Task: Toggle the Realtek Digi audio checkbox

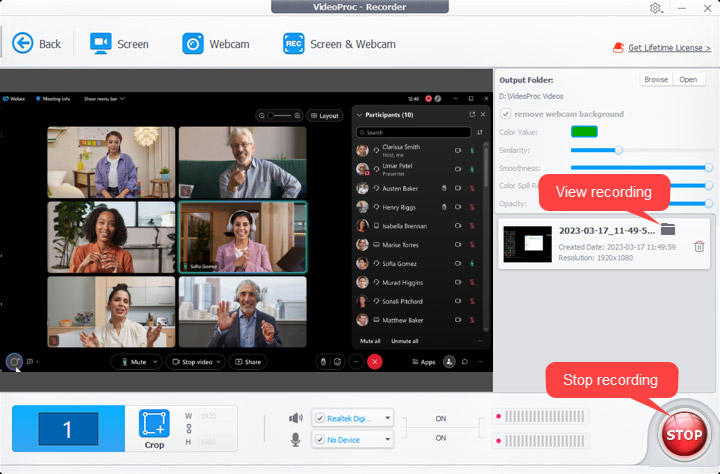Action: 320,418
